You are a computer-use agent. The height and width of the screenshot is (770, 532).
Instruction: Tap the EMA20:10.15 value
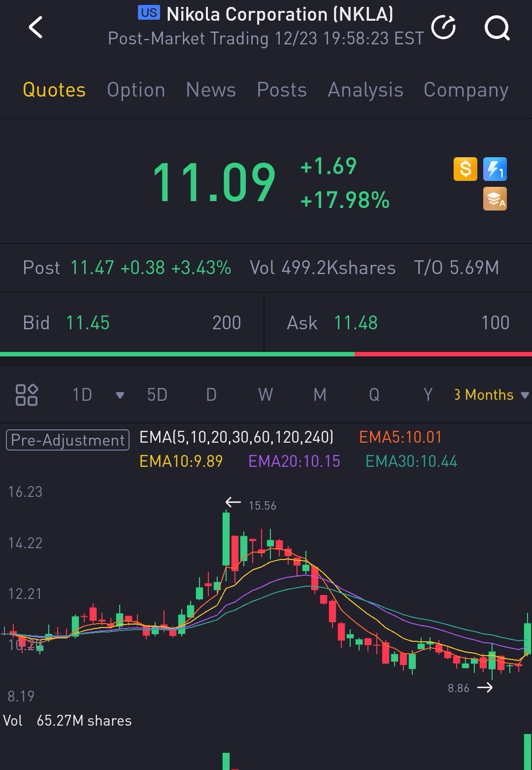coord(294,461)
